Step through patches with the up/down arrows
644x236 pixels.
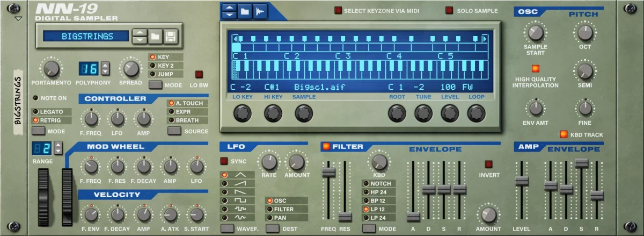pyautogui.click(x=140, y=37)
